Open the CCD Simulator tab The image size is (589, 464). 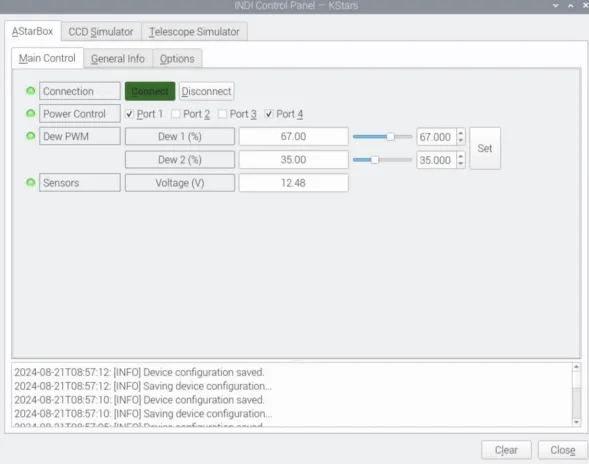coord(101,32)
